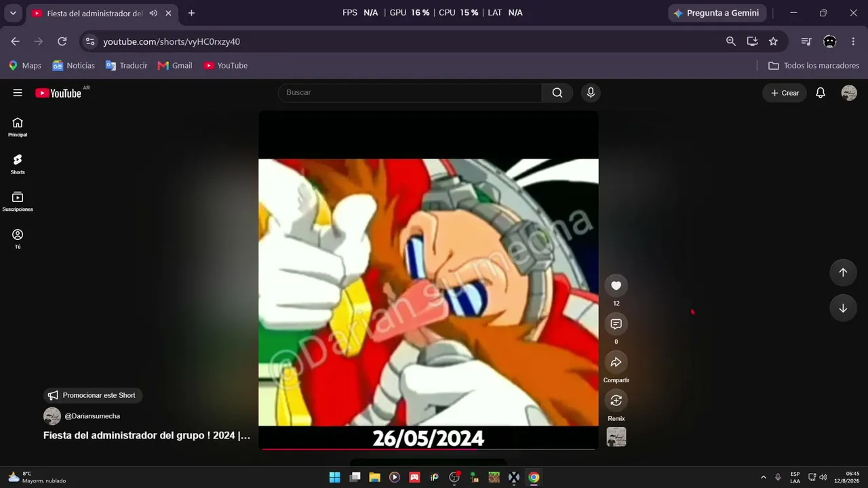Open the volume control in the tray

pyautogui.click(x=823, y=477)
